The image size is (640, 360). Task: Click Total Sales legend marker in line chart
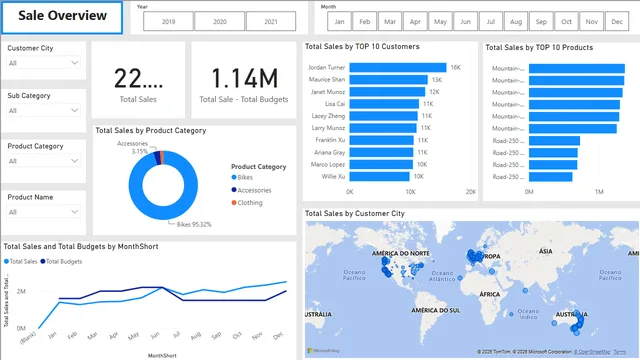[6, 261]
